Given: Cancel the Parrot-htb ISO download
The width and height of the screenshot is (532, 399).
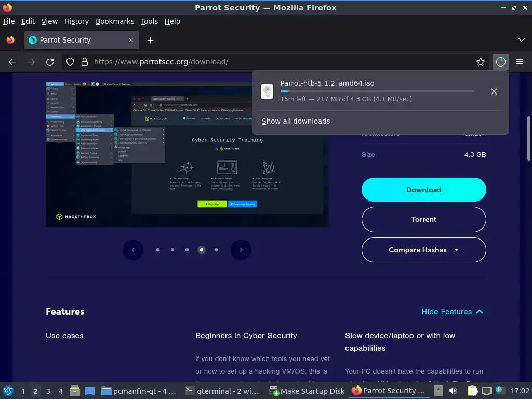Looking at the screenshot, I should 494,91.
